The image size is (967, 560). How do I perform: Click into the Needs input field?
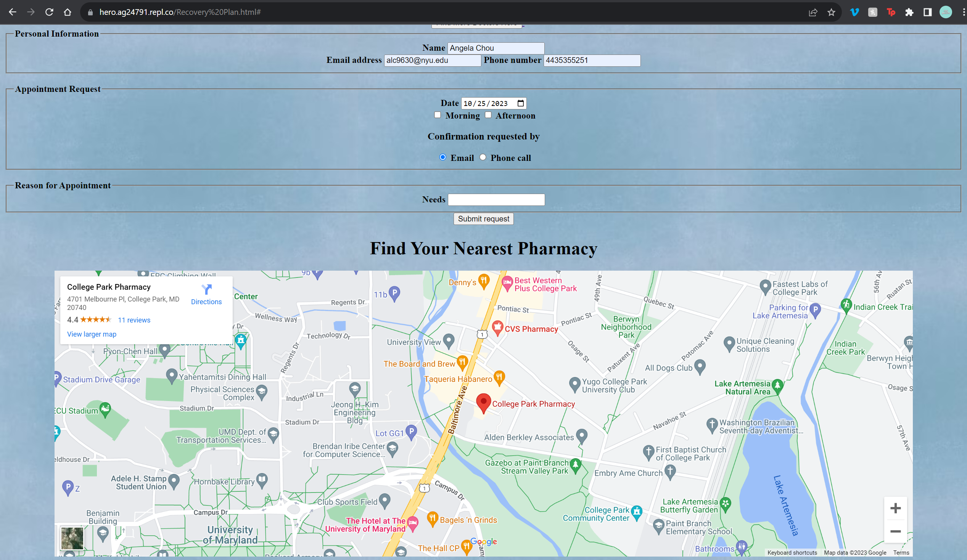coord(496,200)
